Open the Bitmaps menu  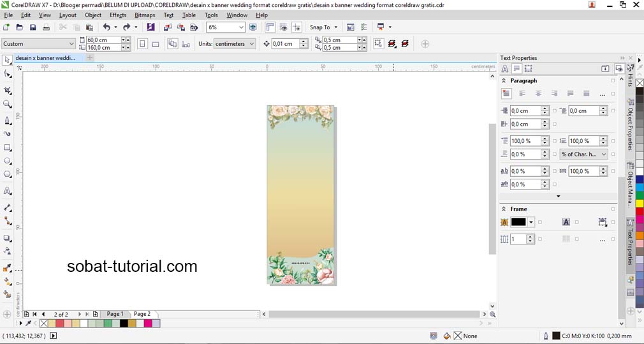tap(145, 15)
